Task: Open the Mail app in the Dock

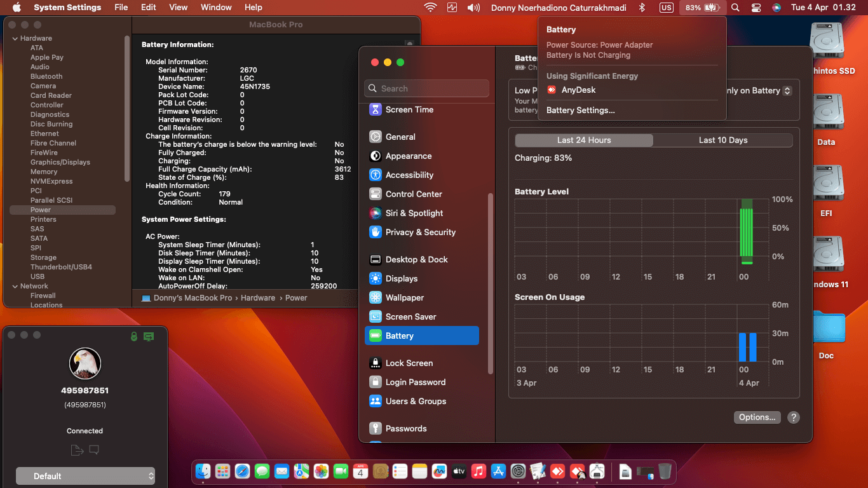Action: pos(281,471)
